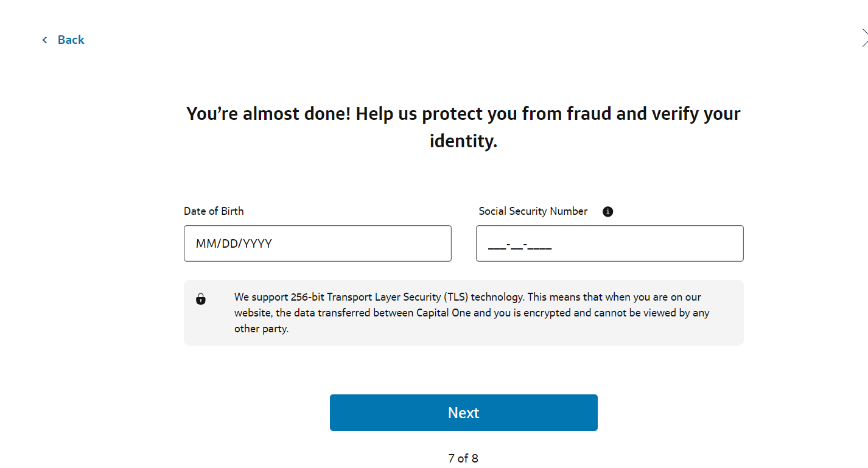Click the left chevron beside Back
This screenshot has width=868, height=468.
44,40
